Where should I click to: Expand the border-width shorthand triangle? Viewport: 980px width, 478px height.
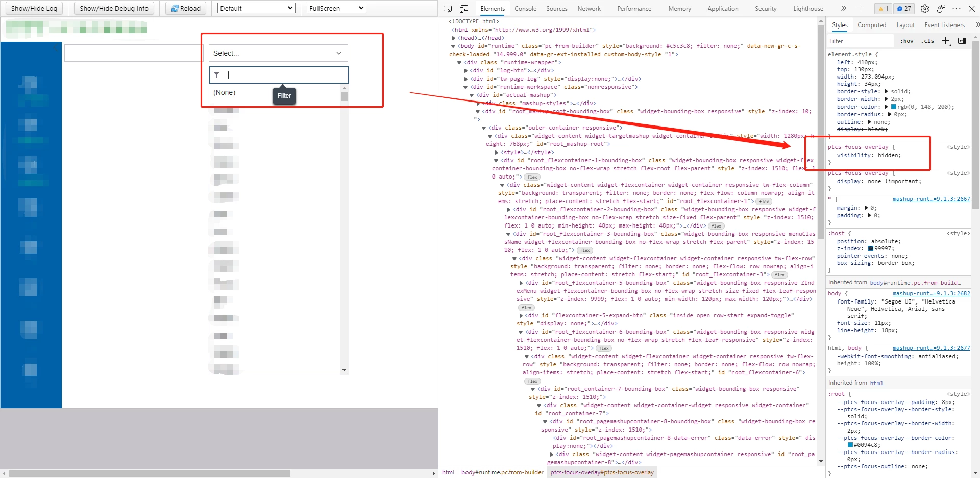[886, 99]
